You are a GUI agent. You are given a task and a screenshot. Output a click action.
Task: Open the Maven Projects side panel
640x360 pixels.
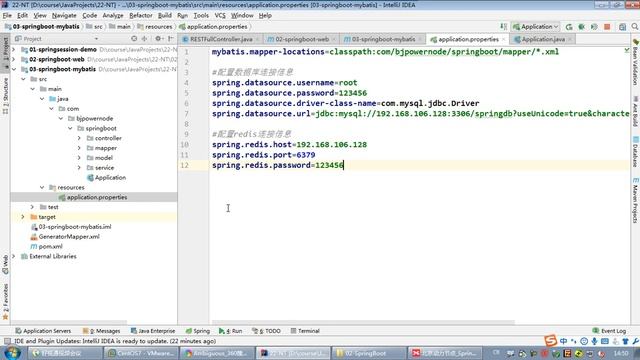tap(636, 200)
